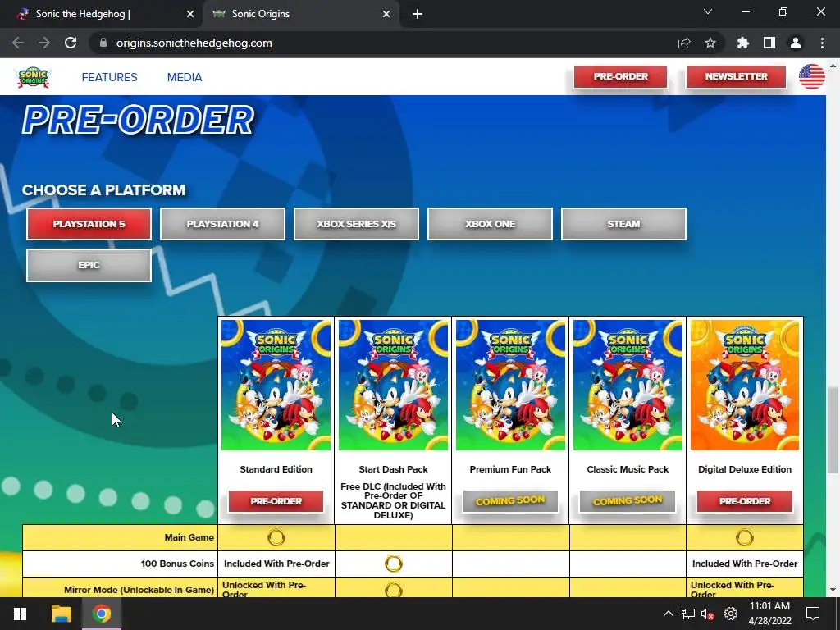Click the padlock site info icon
The width and height of the screenshot is (840, 630).
pyautogui.click(x=103, y=43)
